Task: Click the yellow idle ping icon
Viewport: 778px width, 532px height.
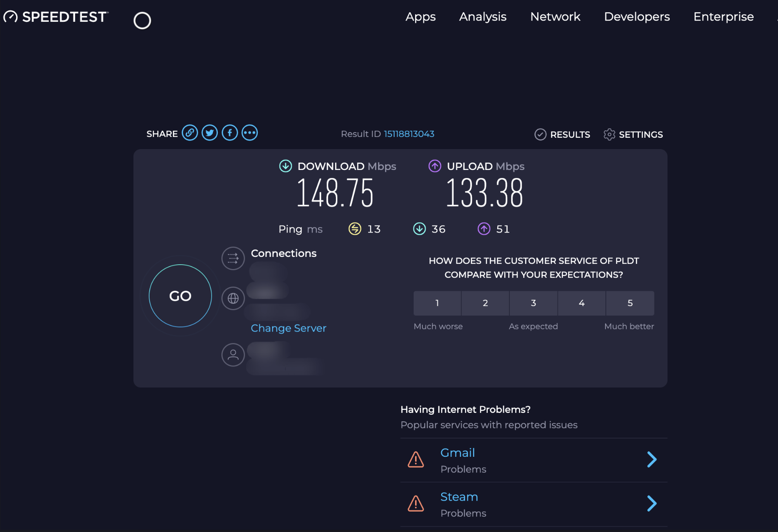Action: coord(355,229)
